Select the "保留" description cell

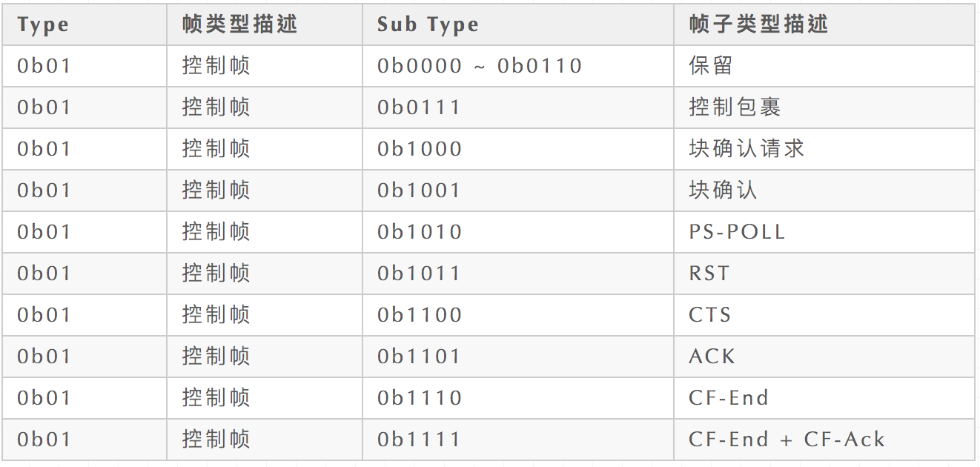point(711,66)
